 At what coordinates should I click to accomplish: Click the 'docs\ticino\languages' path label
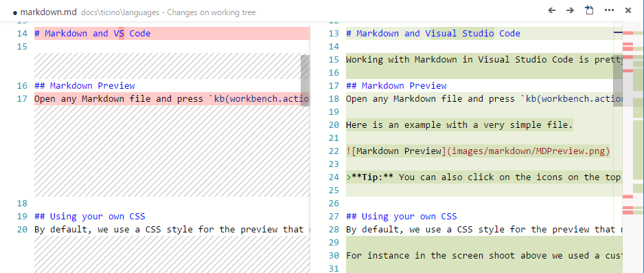tap(120, 13)
